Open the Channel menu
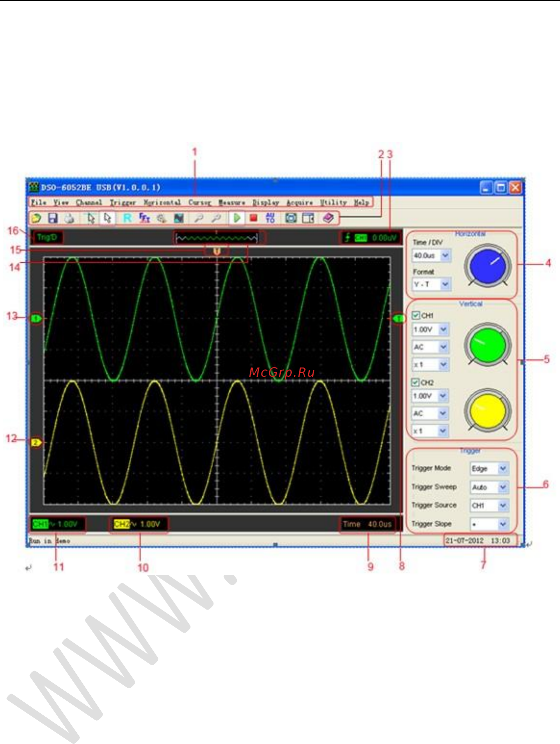 [89, 202]
